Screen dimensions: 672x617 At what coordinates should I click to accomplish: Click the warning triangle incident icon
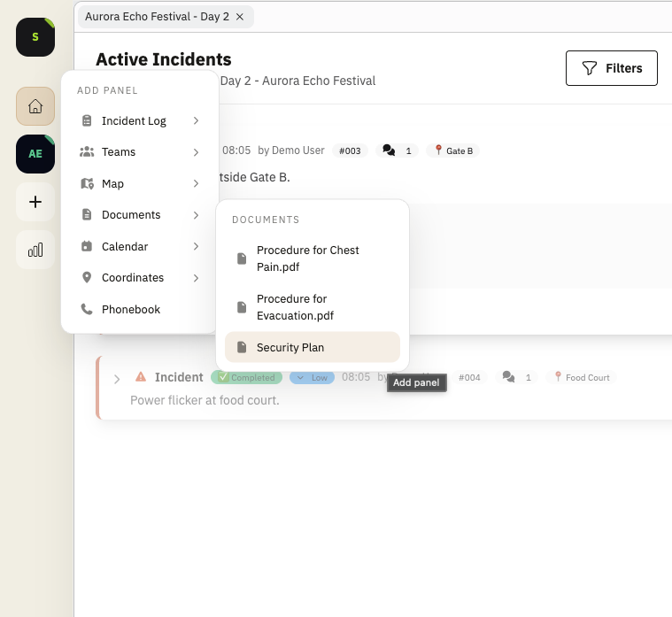tap(141, 377)
